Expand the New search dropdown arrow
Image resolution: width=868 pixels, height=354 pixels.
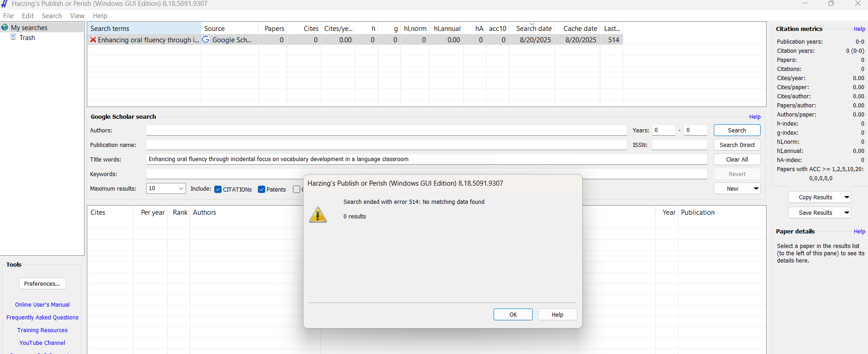point(756,188)
